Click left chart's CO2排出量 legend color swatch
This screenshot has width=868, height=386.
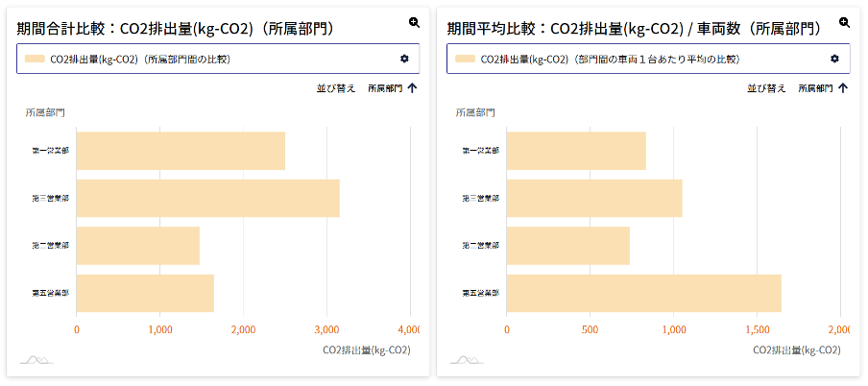[35, 60]
